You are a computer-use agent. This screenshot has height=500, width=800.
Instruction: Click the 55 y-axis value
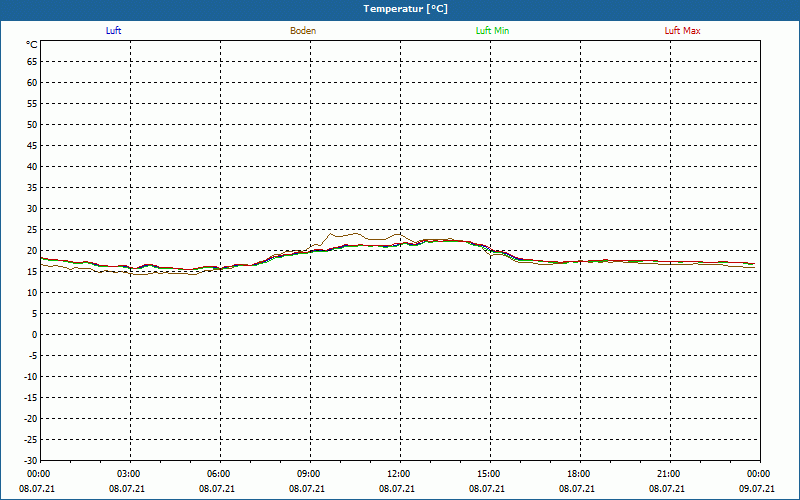coord(32,104)
